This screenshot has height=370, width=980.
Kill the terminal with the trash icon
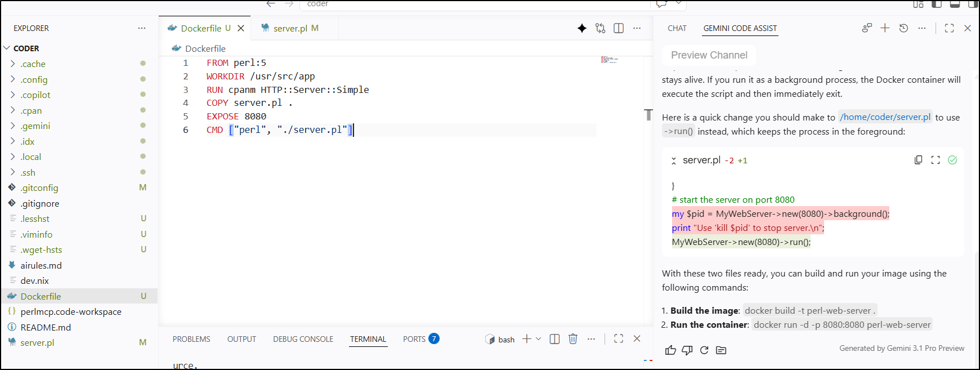click(x=573, y=338)
